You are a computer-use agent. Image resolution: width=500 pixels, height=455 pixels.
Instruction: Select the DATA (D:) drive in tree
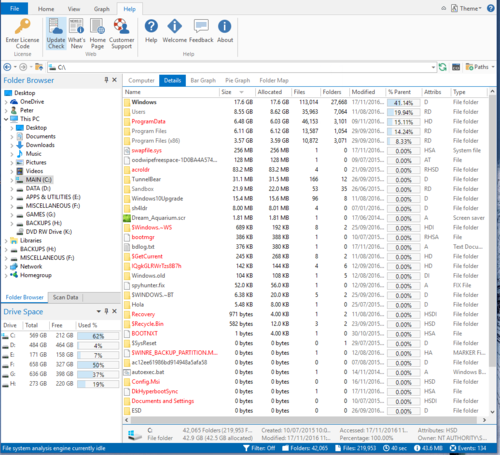coord(38,188)
